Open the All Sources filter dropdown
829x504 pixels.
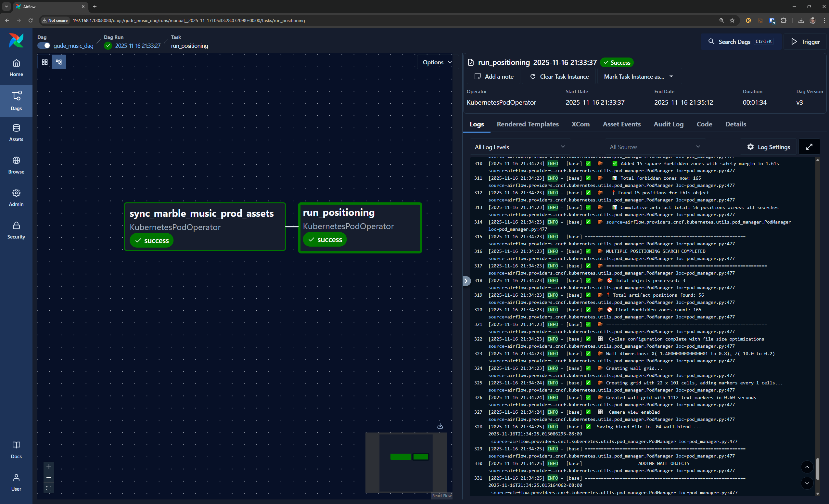654,147
